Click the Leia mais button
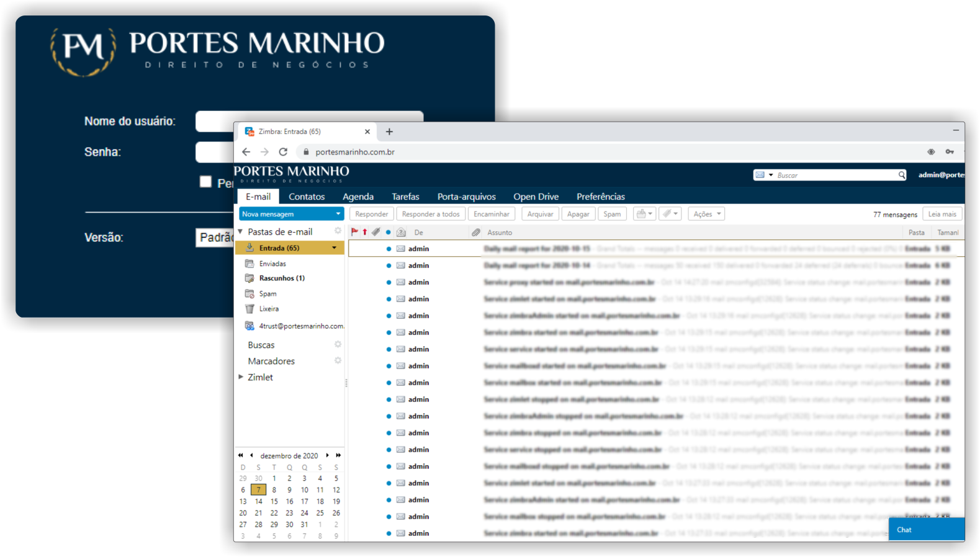Viewport: 980px width, 557px height. pyautogui.click(x=942, y=214)
